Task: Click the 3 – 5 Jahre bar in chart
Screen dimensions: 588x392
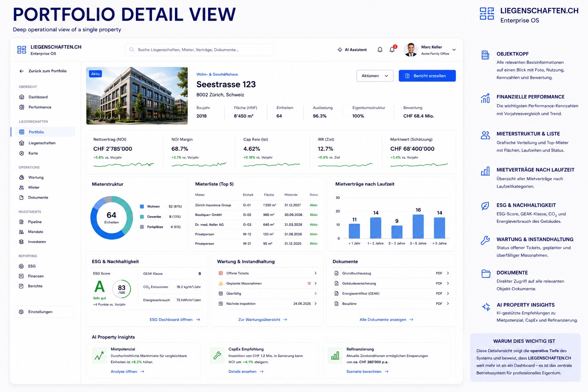Action: pyautogui.click(x=418, y=227)
